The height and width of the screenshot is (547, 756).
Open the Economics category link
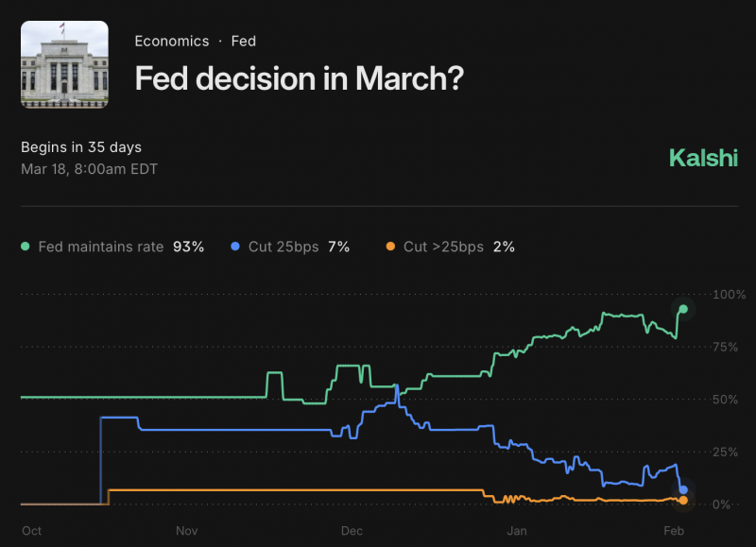tap(172, 42)
